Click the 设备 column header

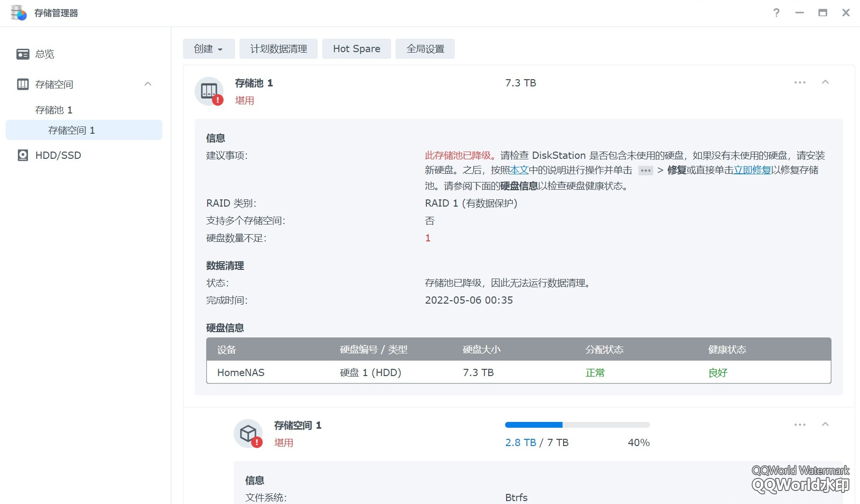226,350
